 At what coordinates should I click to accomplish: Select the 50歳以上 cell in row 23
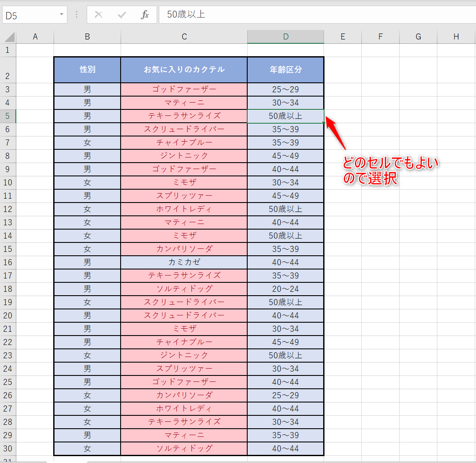[x=285, y=355]
